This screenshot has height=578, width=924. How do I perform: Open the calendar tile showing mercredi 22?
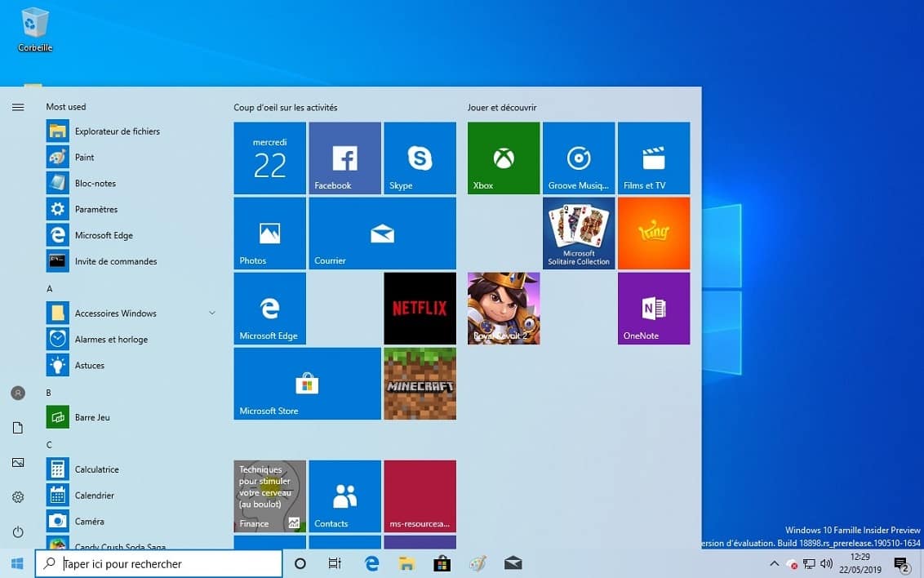point(270,158)
